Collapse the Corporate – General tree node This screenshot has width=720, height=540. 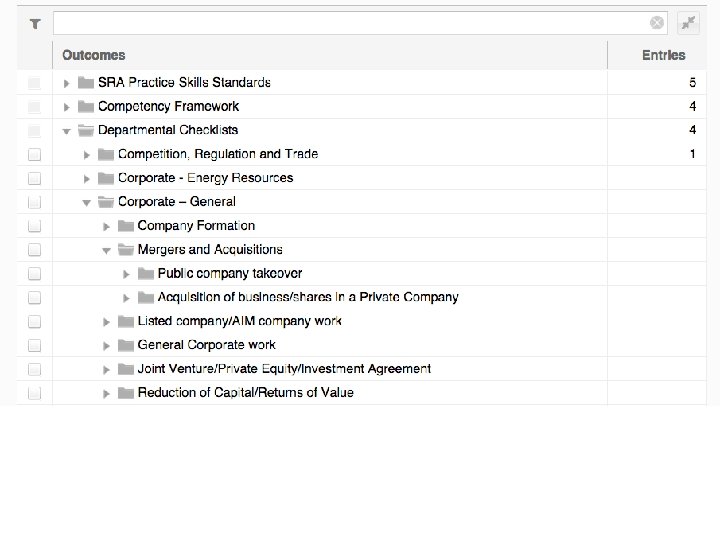pyautogui.click(x=86, y=202)
